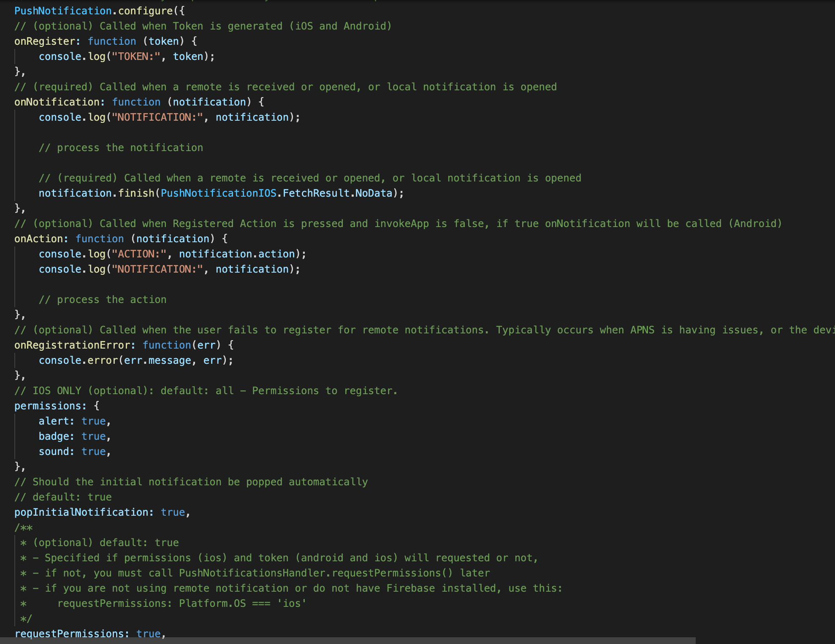Select the badge property key

coord(54,436)
